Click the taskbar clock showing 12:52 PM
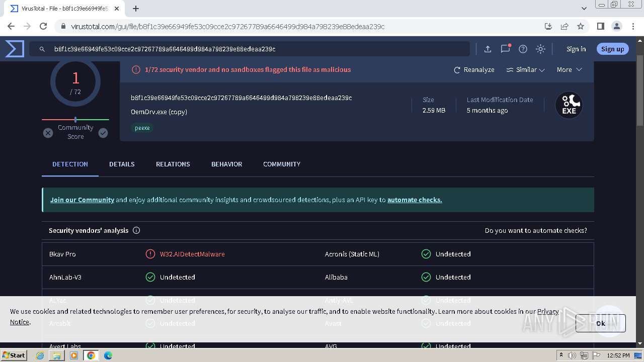This screenshot has height=362, width=644. point(618,355)
